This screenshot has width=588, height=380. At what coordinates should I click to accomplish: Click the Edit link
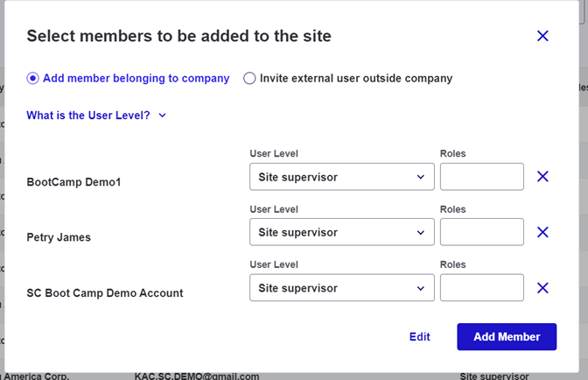coord(420,337)
